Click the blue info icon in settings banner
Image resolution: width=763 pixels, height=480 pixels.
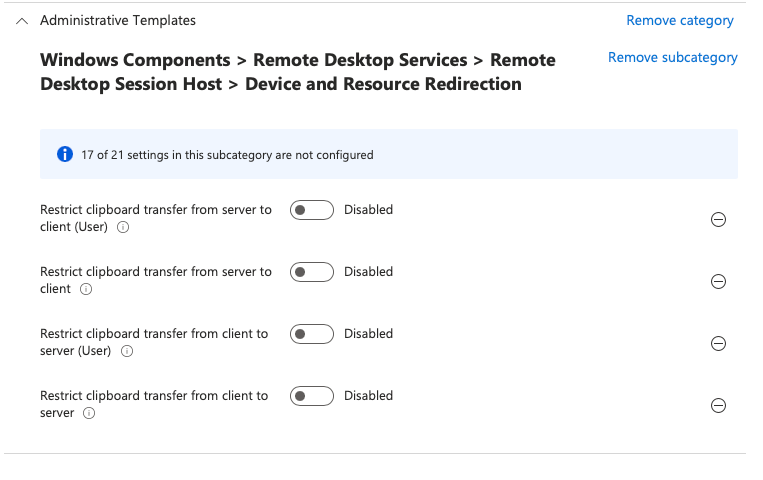[65, 155]
